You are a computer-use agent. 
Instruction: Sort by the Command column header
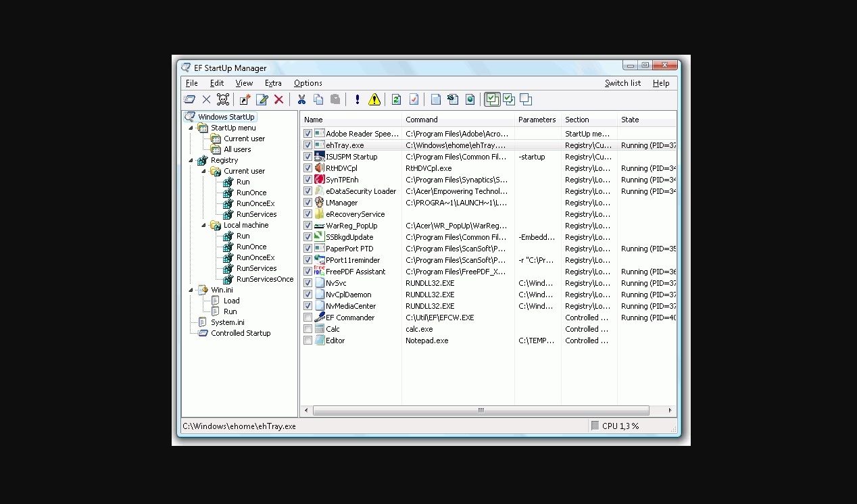click(x=458, y=120)
